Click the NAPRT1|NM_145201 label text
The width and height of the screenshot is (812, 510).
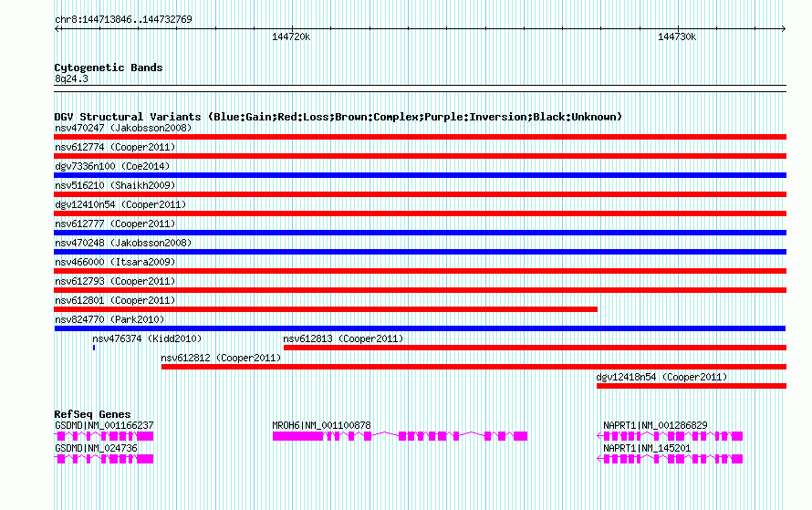[x=647, y=448]
